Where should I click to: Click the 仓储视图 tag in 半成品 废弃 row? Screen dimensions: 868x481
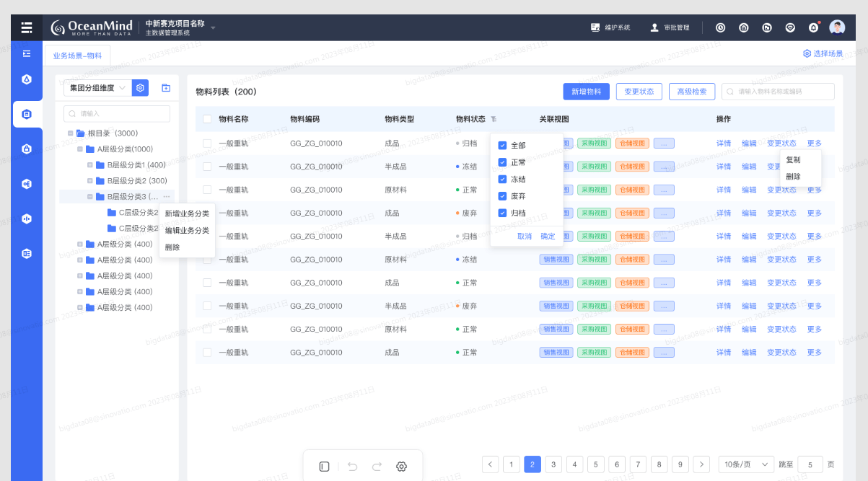(632, 306)
